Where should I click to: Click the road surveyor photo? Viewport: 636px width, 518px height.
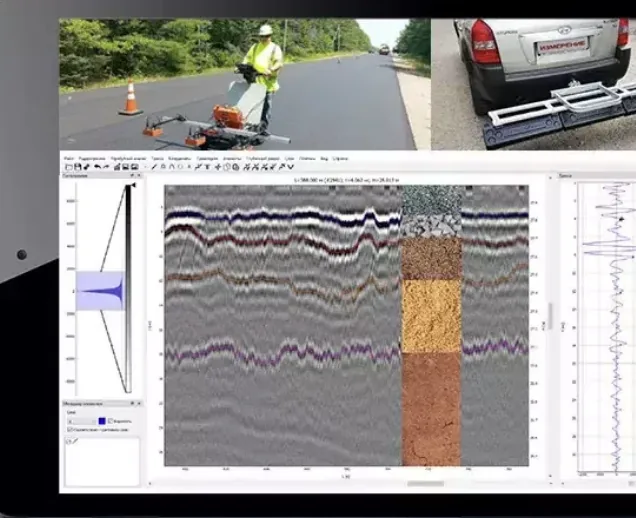(x=245, y=84)
